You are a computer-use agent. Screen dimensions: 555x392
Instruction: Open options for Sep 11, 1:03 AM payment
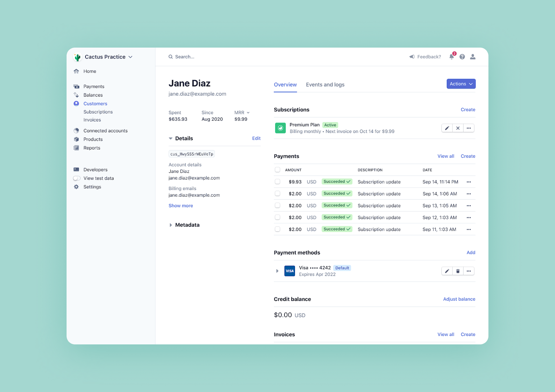point(469,230)
